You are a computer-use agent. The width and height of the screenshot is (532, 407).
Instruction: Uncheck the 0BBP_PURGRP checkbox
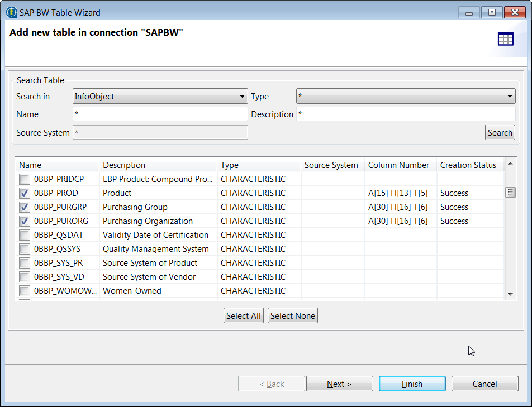coord(25,207)
